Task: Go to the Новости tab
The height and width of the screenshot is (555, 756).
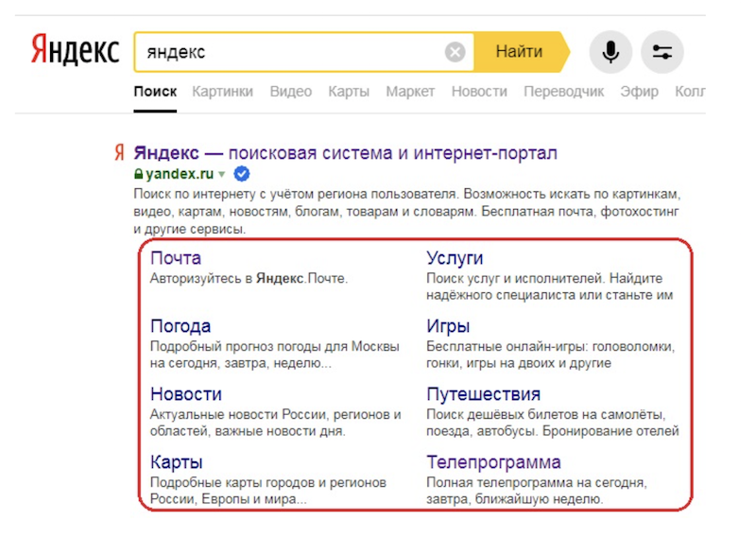Action: (x=479, y=92)
